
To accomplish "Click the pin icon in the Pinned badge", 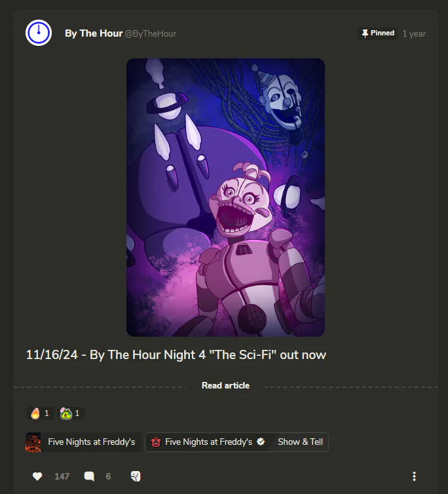I will click(x=365, y=33).
